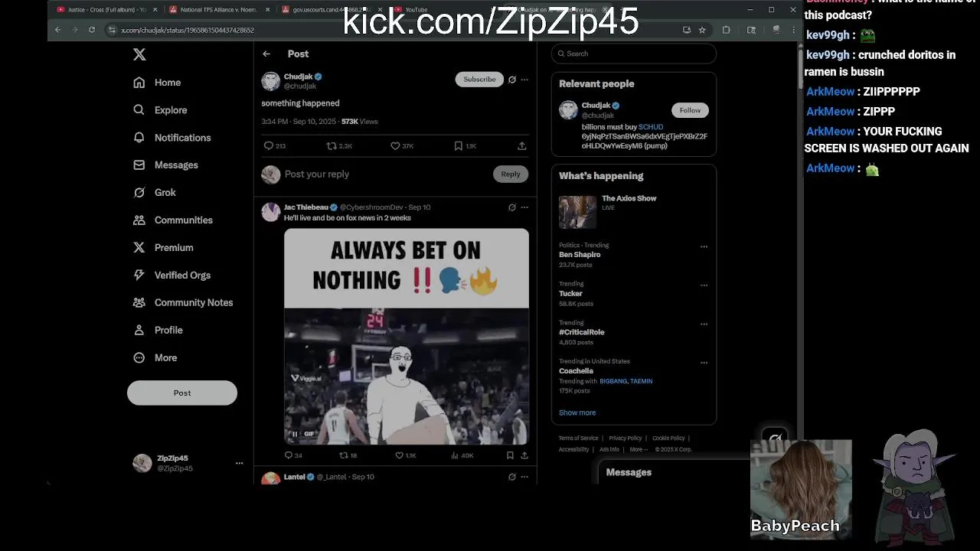980x551 pixels.
Task: Open Community Notes in the sidebar
Action: [x=183, y=303]
